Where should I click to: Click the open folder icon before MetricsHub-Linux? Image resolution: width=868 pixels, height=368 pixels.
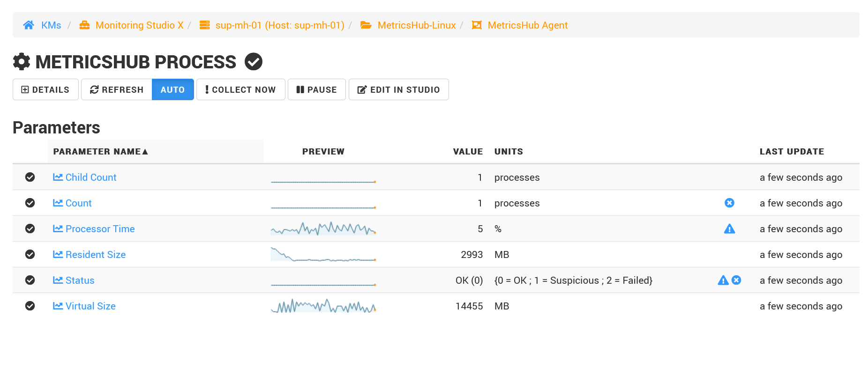click(x=366, y=25)
